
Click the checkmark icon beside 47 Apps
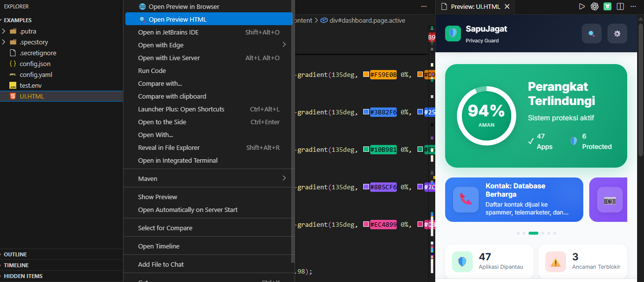click(531, 141)
